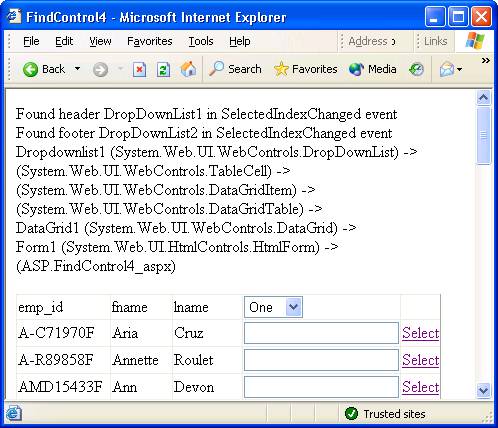This screenshot has width=498, height=428.
Task: Click the Mail envelope icon
Action: pos(447,70)
